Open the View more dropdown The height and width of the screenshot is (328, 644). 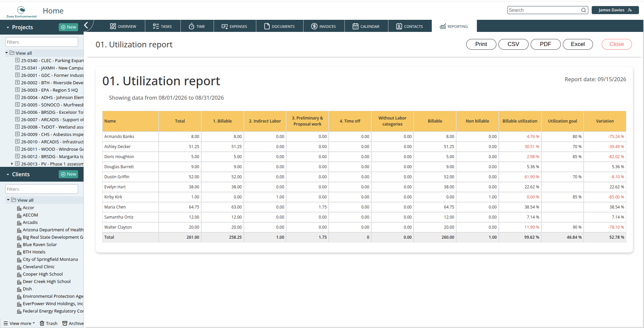pyautogui.click(x=19, y=323)
